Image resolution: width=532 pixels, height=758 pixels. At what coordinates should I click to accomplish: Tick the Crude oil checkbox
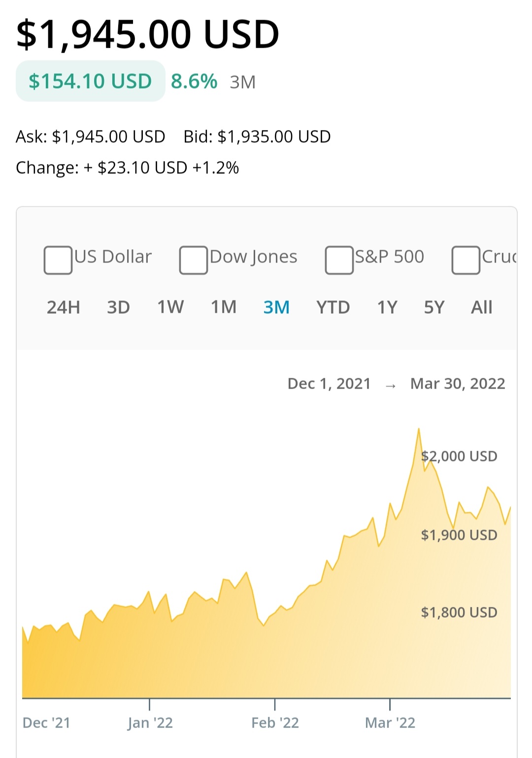(466, 260)
